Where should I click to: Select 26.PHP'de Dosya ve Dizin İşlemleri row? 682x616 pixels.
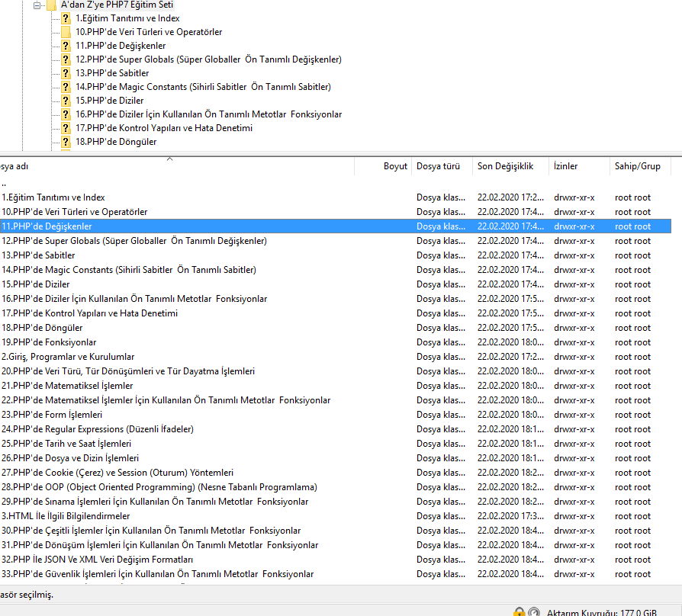click(336, 458)
